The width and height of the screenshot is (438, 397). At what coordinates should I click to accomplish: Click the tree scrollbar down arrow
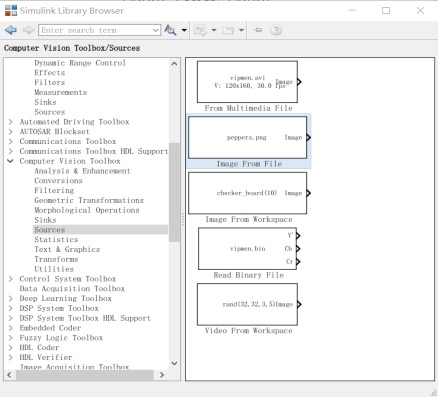(174, 363)
